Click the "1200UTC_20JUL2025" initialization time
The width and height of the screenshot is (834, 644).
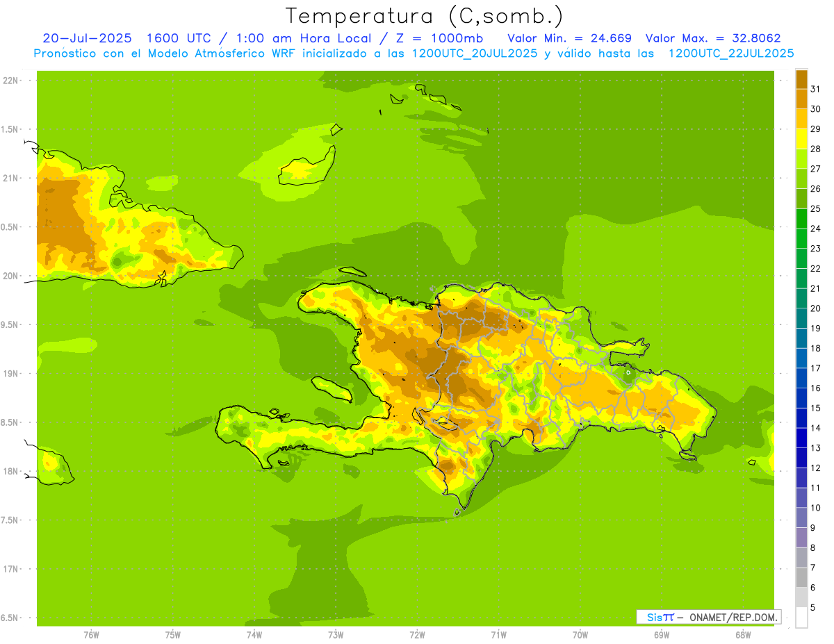pos(475,53)
